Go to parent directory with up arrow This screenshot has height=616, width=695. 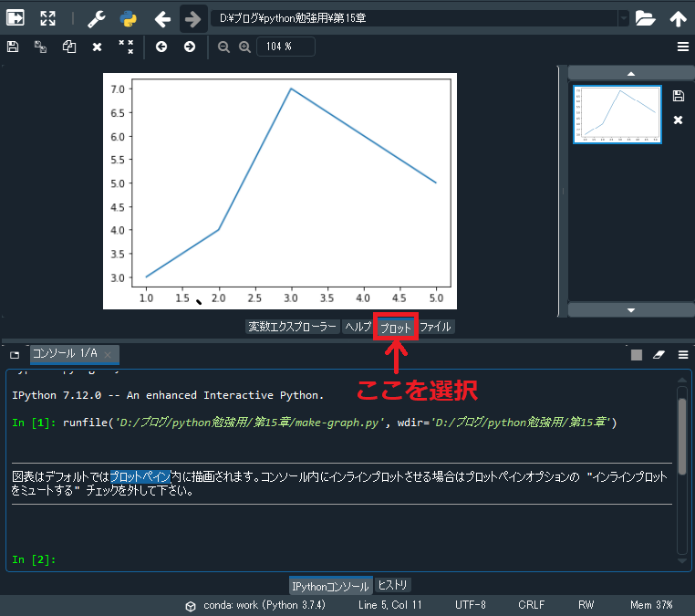click(678, 19)
